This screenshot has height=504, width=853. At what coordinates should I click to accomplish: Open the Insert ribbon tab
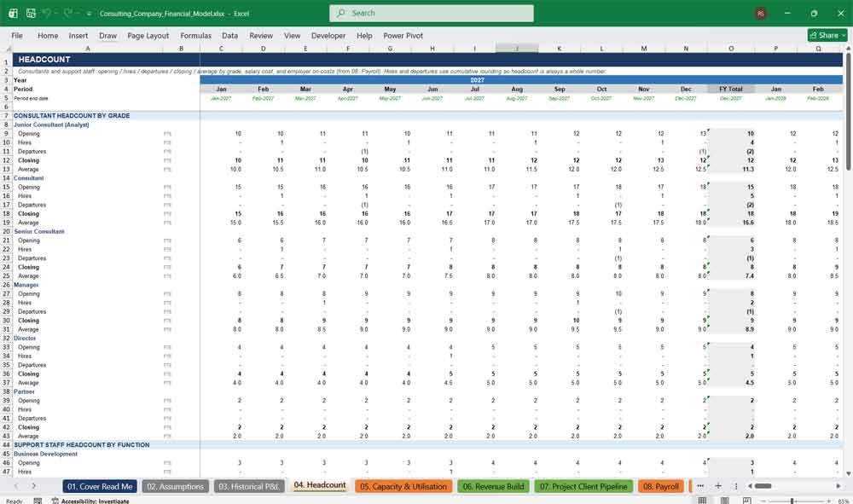(78, 35)
